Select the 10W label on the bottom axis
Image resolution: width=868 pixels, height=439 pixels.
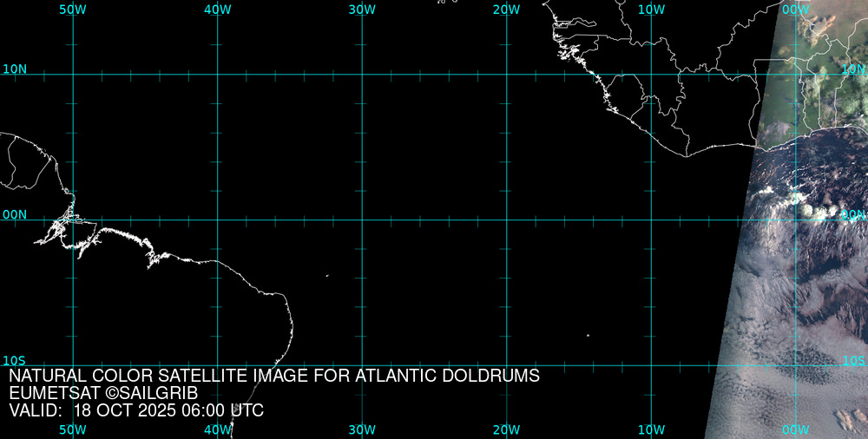[651, 429]
